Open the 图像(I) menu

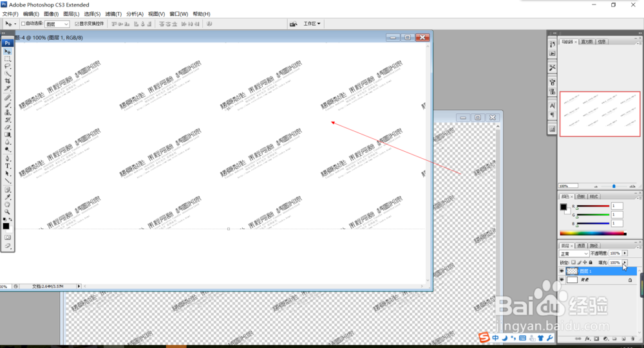pos(52,14)
